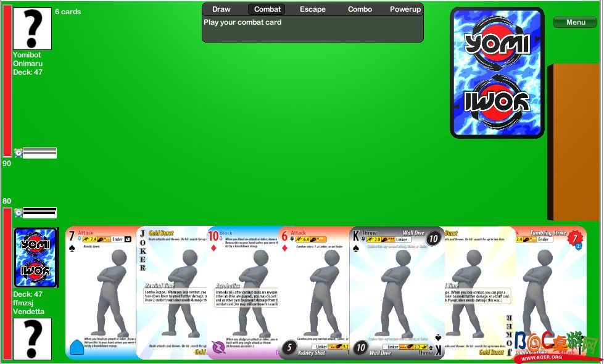The height and width of the screenshot is (364, 604).
Task: Click the 5 damage circle on Kidney Shot
Action: 289,347
